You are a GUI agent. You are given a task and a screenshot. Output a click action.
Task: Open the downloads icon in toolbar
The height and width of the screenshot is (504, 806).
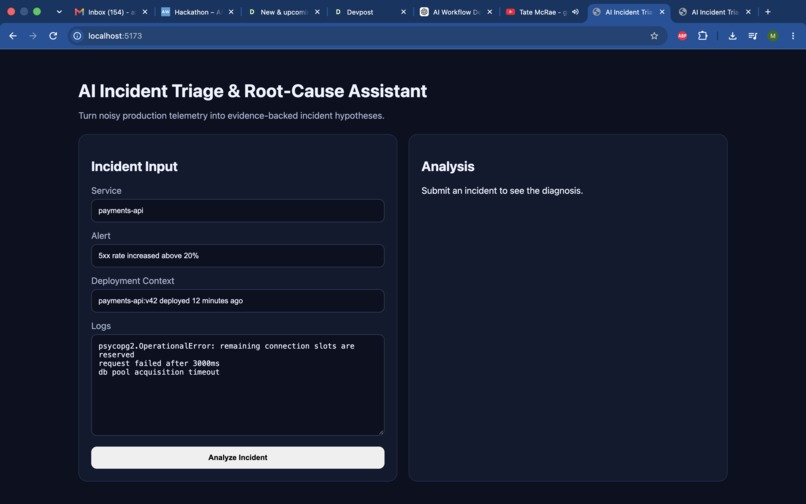click(732, 36)
